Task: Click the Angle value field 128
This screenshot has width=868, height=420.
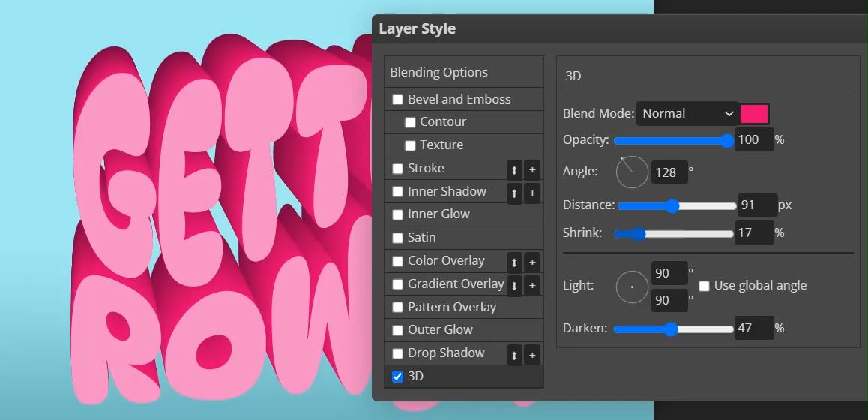Action: (x=669, y=172)
